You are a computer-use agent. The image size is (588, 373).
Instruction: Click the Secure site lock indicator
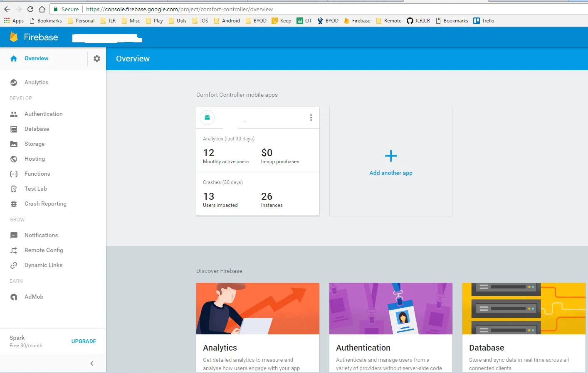click(66, 9)
